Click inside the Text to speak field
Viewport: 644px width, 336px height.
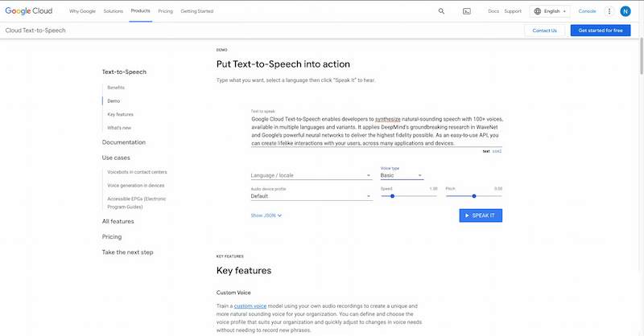coord(376,131)
